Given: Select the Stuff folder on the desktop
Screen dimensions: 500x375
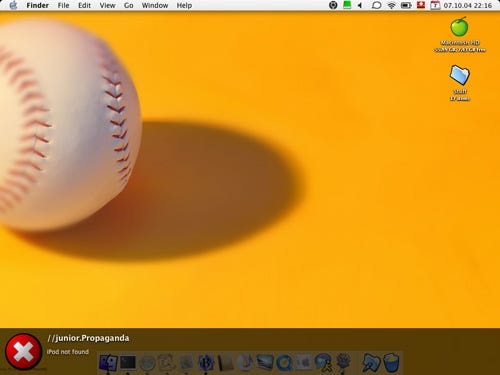Looking at the screenshot, I should click(x=460, y=75).
